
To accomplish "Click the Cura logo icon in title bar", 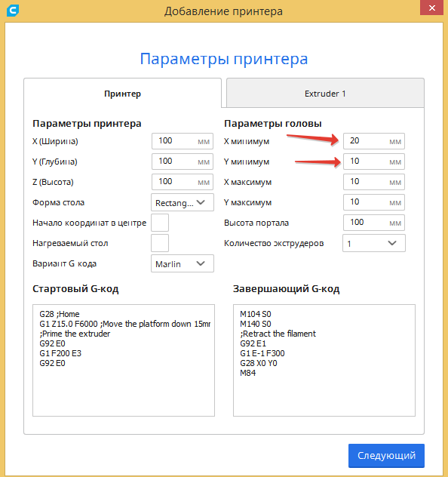I will [13, 11].
